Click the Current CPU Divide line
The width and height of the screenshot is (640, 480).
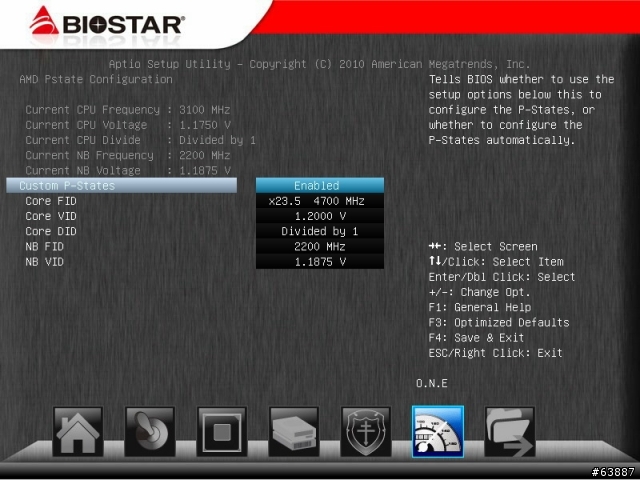click(140, 140)
